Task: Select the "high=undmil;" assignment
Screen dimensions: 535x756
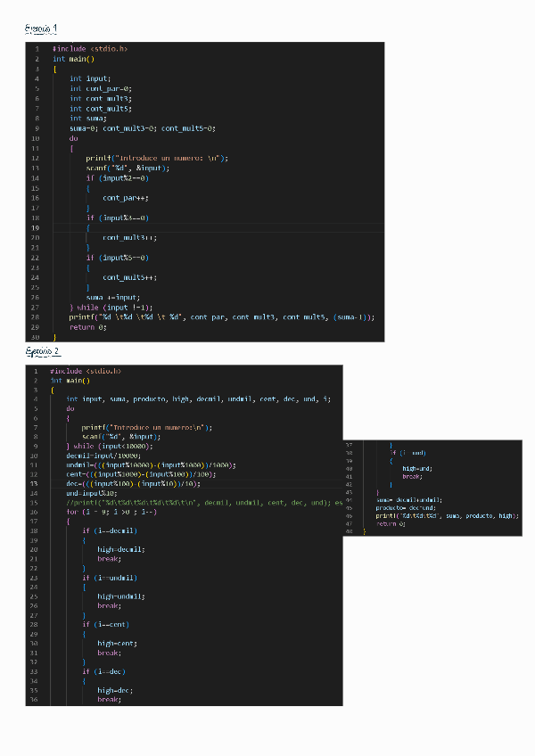Action: pyautogui.click(x=121, y=596)
